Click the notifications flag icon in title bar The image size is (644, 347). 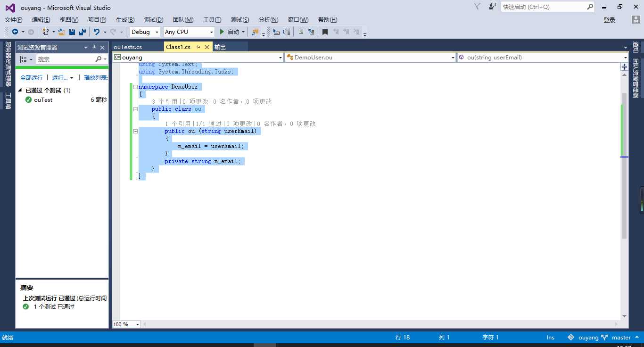[477, 7]
